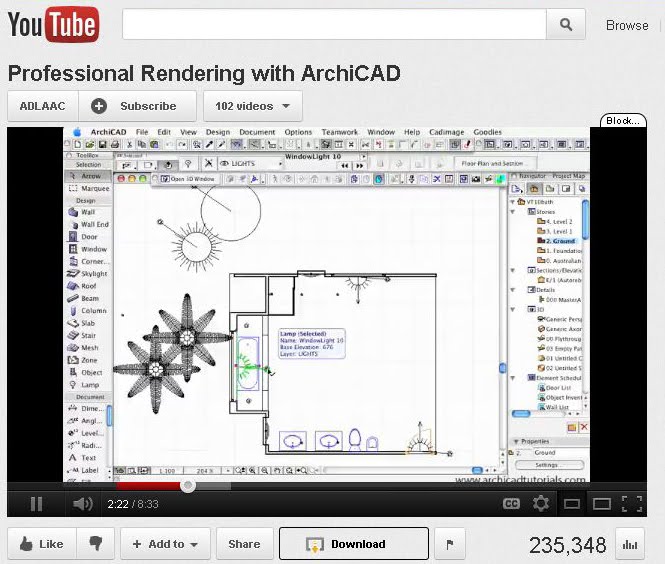Open the ADLAAC channel
Viewport: 665px width, 564px height.
42,106
